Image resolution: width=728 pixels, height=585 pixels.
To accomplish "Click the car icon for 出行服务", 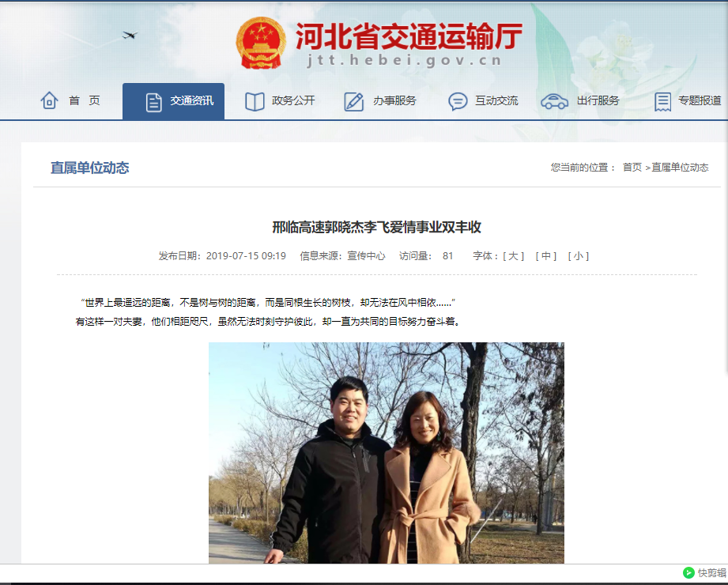I will pos(554,101).
